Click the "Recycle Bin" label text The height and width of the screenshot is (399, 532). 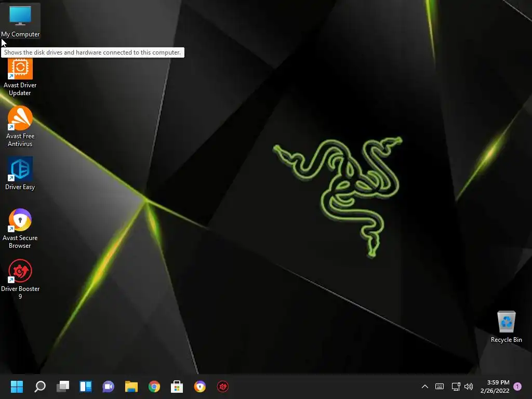[506, 340]
